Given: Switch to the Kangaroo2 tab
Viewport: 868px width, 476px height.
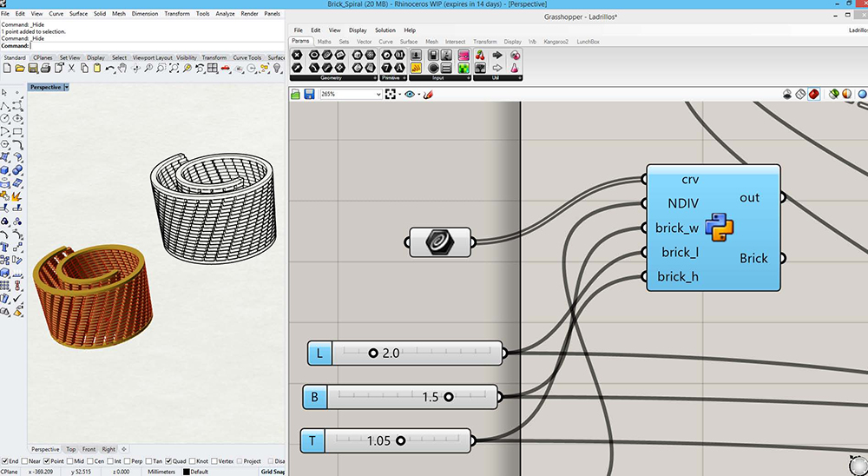Looking at the screenshot, I should pos(556,42).
